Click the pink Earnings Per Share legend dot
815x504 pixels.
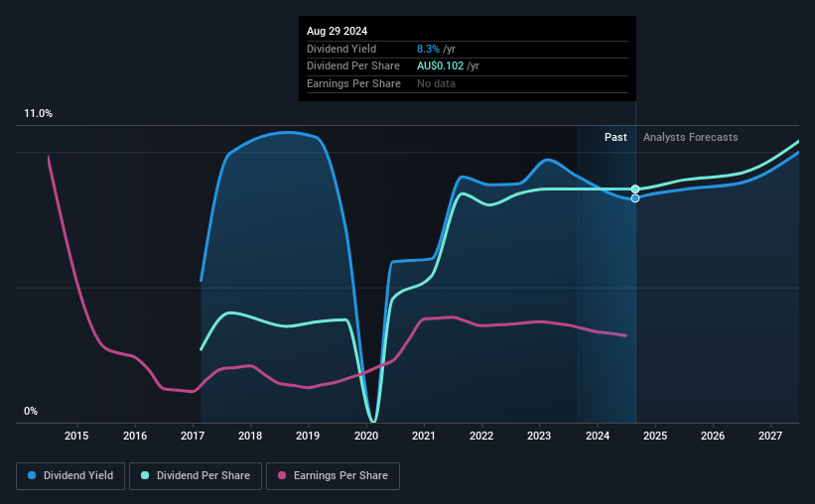282,475
